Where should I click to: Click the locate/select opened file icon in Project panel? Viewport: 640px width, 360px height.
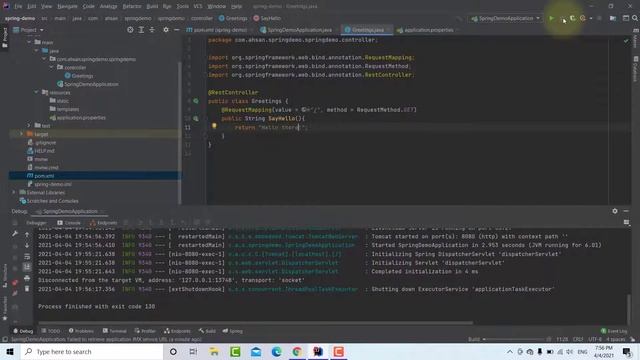pyautogui.click(x=130, y=30)
